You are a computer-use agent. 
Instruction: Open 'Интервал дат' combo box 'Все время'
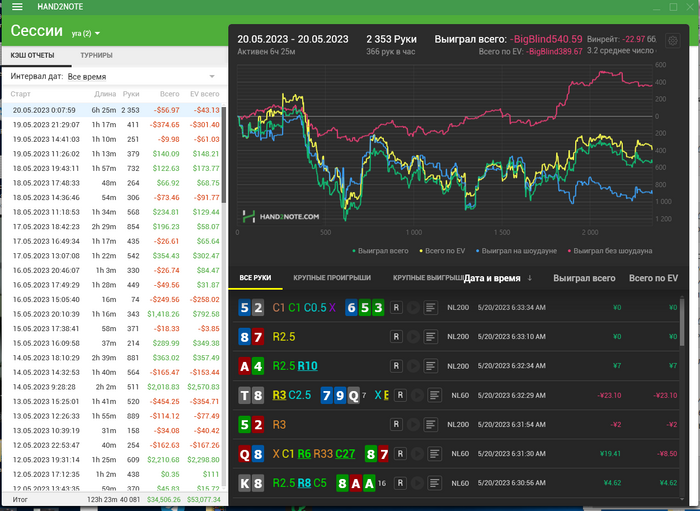(141, 77)
